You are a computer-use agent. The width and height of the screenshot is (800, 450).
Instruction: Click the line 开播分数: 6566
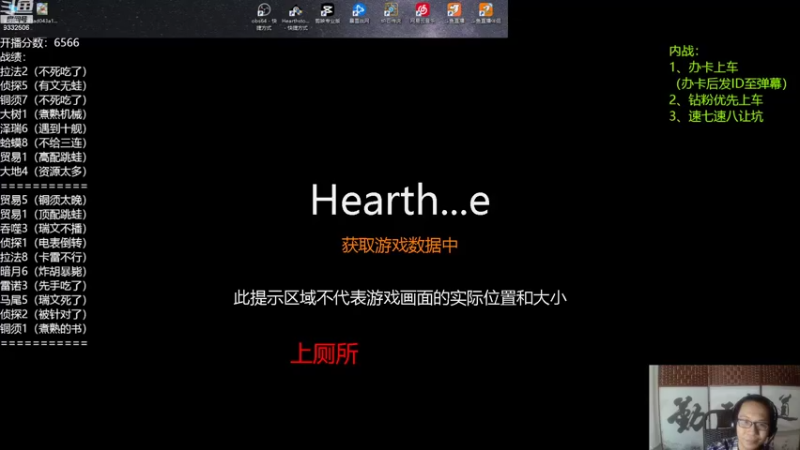coord(40,43)
